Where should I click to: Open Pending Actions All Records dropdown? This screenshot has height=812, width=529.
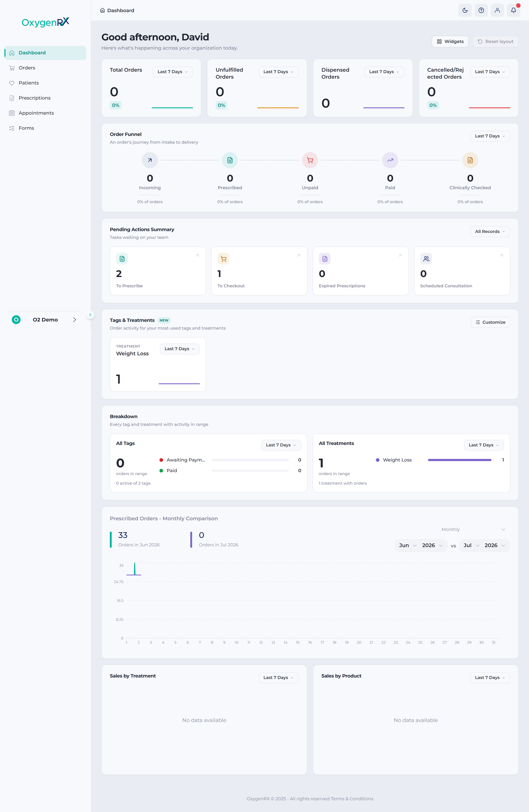click(490, 231)
